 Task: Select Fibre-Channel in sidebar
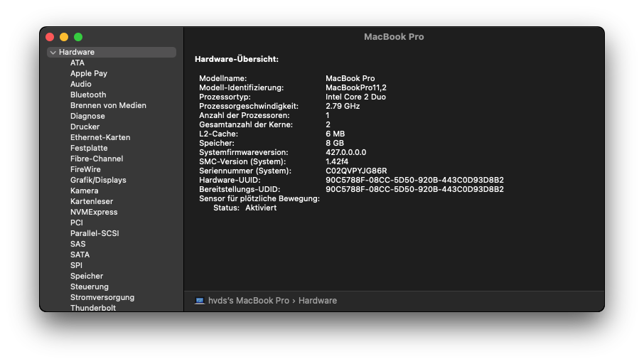pyautogui.click(x=97, y=159)
